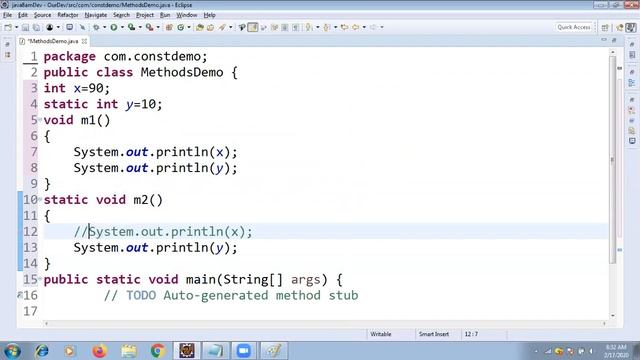
Task: Open the Navigate menu
Action: click(x=96, y=15)
